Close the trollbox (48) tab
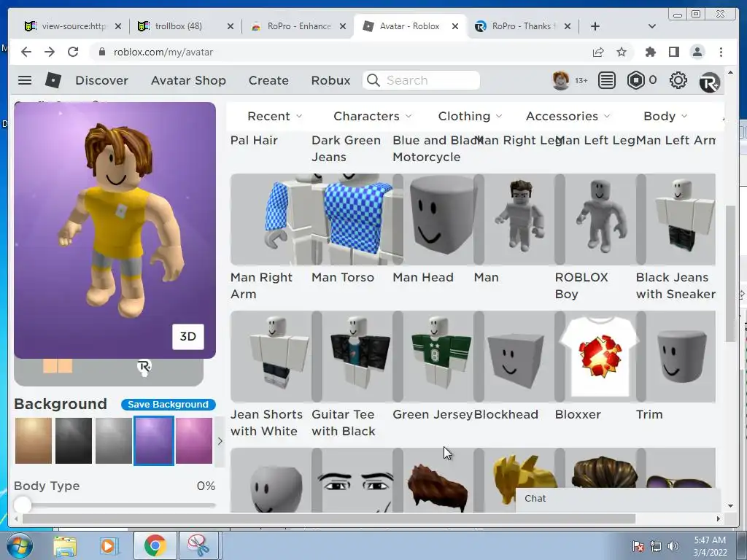The width and height of the screenshot is (747, 560). tap(230, 26)
